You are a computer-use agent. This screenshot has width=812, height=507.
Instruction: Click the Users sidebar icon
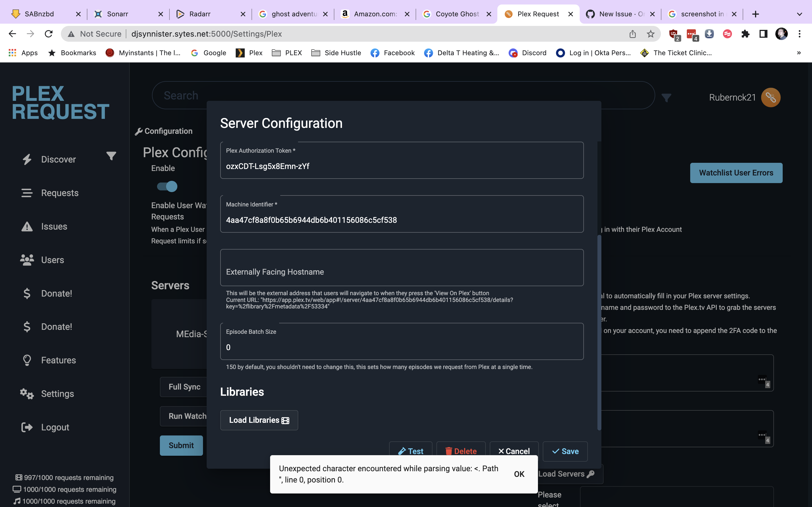[27, 260]
